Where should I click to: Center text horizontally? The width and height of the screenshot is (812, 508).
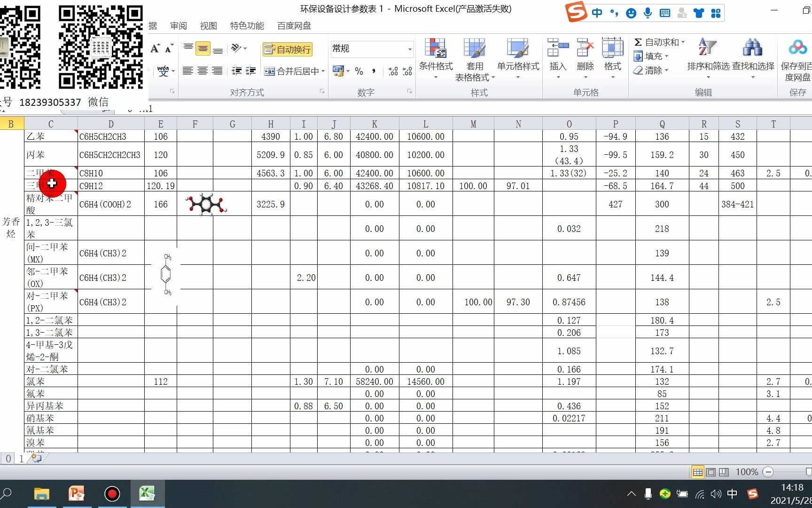[203, 71]
